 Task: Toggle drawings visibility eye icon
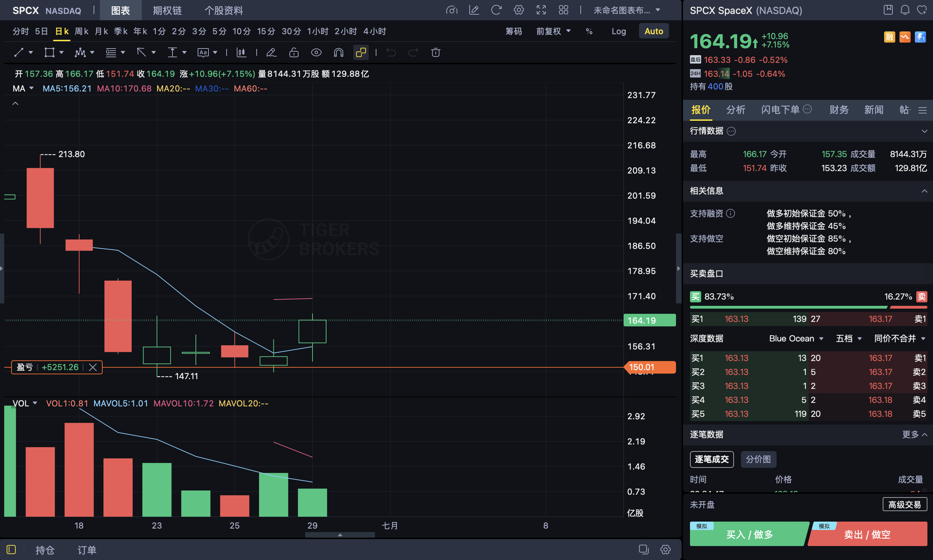pyautogui.click(x=316, y=52)
